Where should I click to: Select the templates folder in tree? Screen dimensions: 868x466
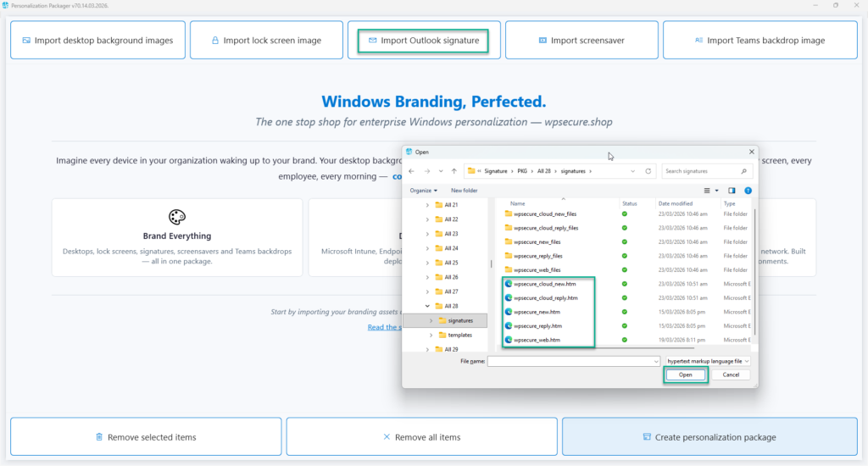(459, 335)
